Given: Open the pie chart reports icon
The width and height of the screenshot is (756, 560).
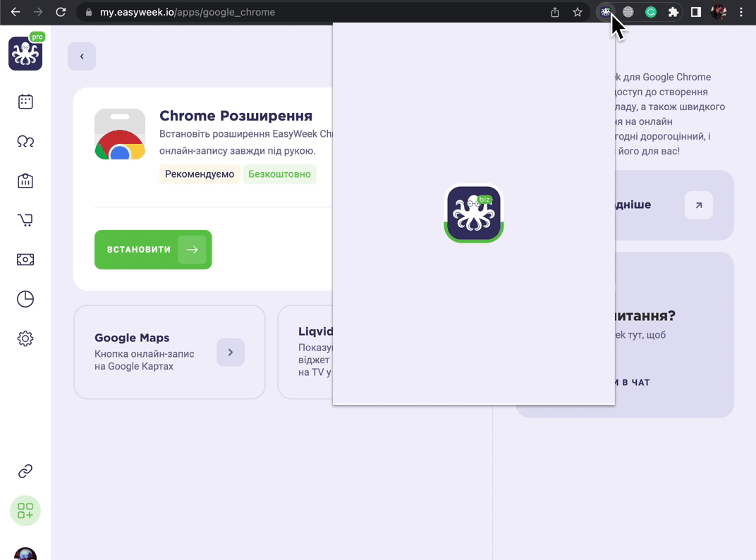Looking at the screenshot, I should click(25, 299).
